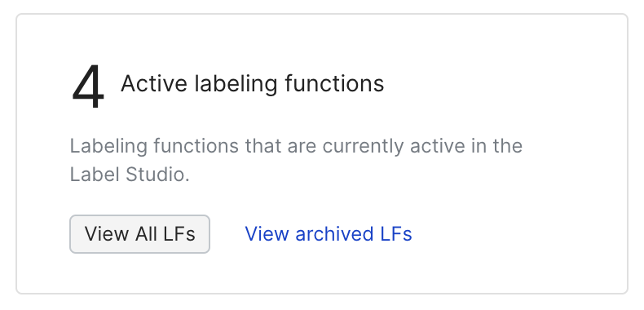Screen dimensions: 644x310
Task: Click the word functions in the card title
Action: [x=334, y=84]
